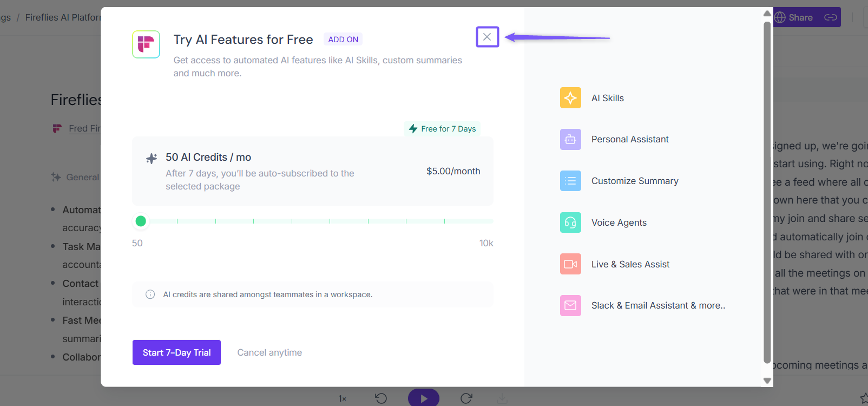This screenshot has width=868, height=406.
Task: Click the AI Skills star icon
Action: pyautogui.click(x=570, y=98)
